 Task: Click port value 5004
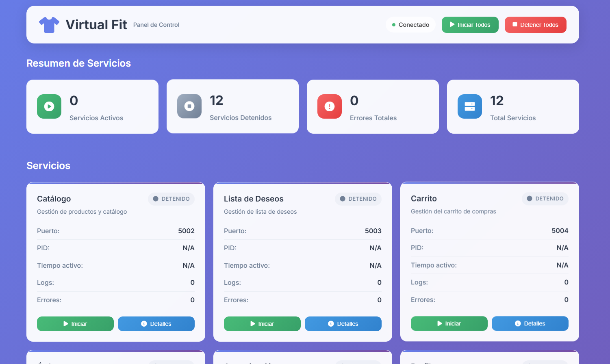560,230
